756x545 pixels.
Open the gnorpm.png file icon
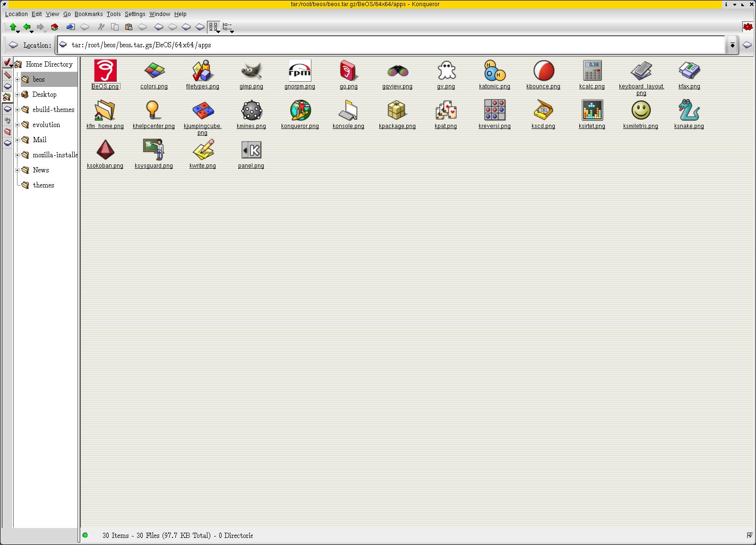[x=300, y=71]
